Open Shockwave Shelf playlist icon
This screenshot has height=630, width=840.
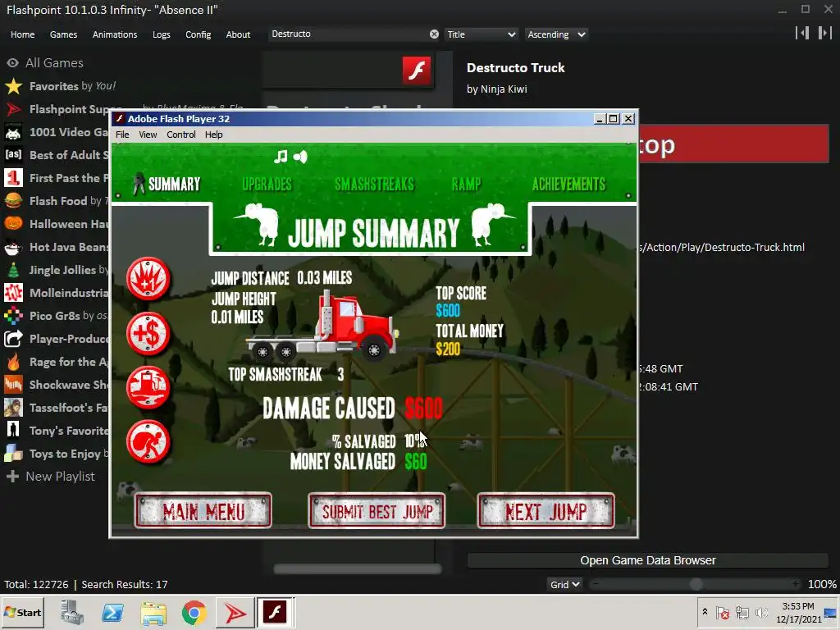[13, 385]
